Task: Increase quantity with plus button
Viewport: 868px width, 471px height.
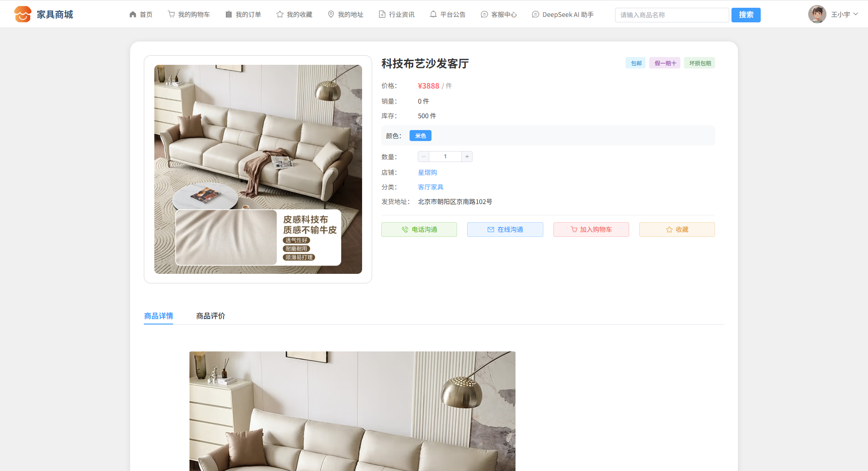Action: (467, 157)
